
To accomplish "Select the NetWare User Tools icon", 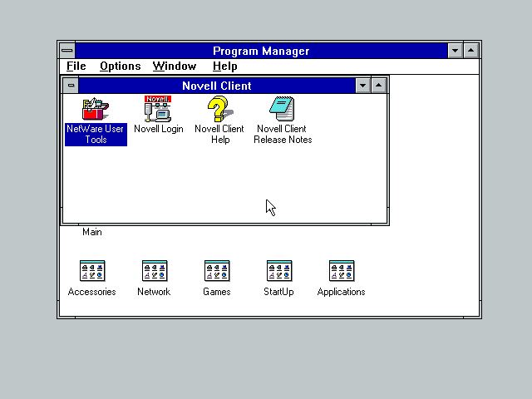I will coord(96,109).
